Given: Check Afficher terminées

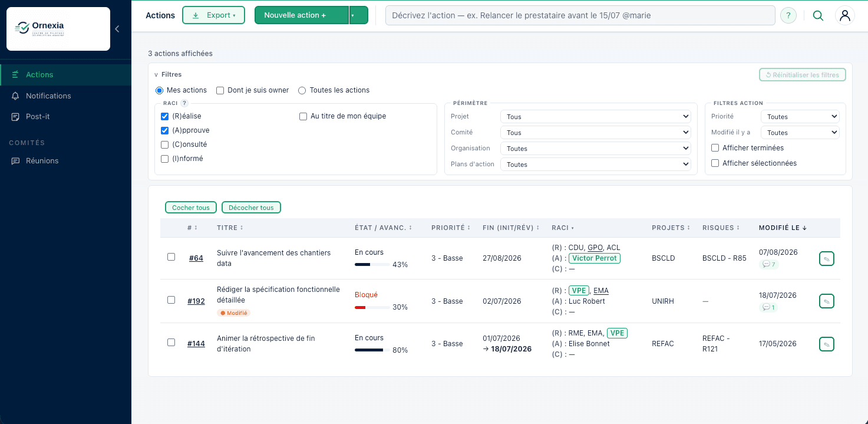Looking at the screenshot, I should (x=715, y=148).
